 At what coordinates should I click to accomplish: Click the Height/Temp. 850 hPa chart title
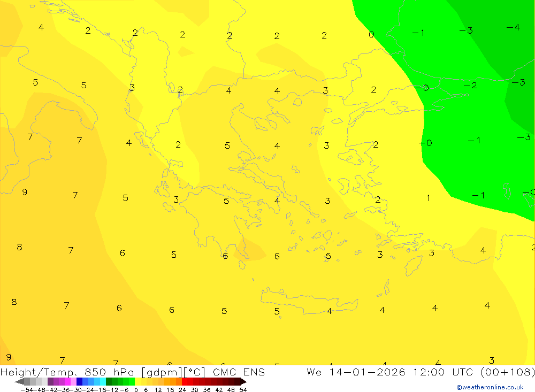coord(132,372)
